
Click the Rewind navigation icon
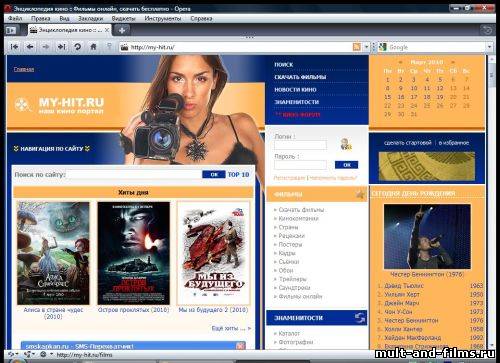[14, 47]
